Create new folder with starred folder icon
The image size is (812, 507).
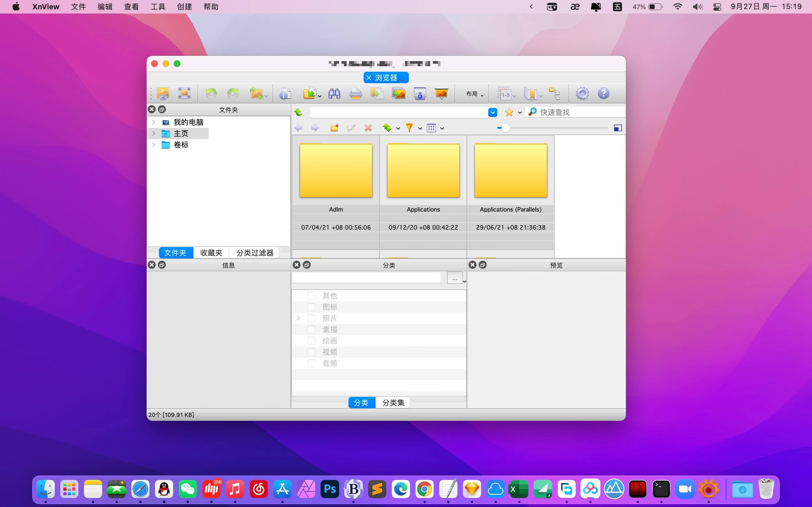click(334, 128)
